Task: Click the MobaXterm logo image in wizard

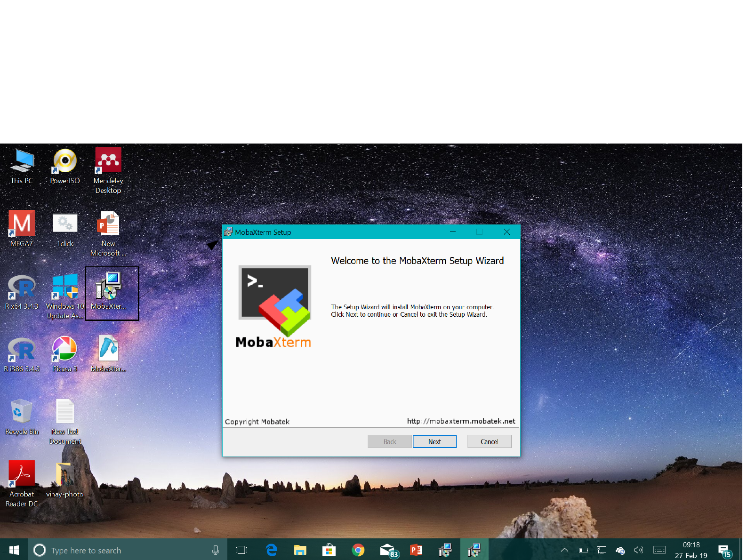Action: [x=273, y=307]
